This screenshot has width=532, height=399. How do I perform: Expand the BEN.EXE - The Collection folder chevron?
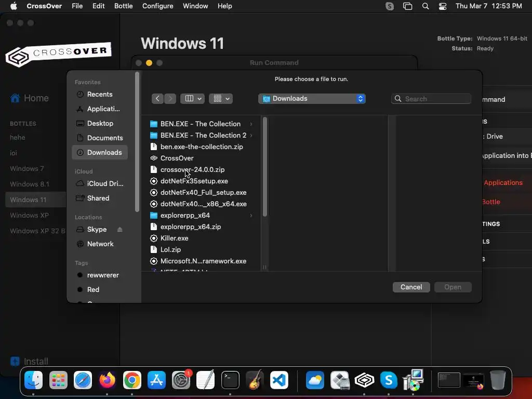(x=251, y=124)
